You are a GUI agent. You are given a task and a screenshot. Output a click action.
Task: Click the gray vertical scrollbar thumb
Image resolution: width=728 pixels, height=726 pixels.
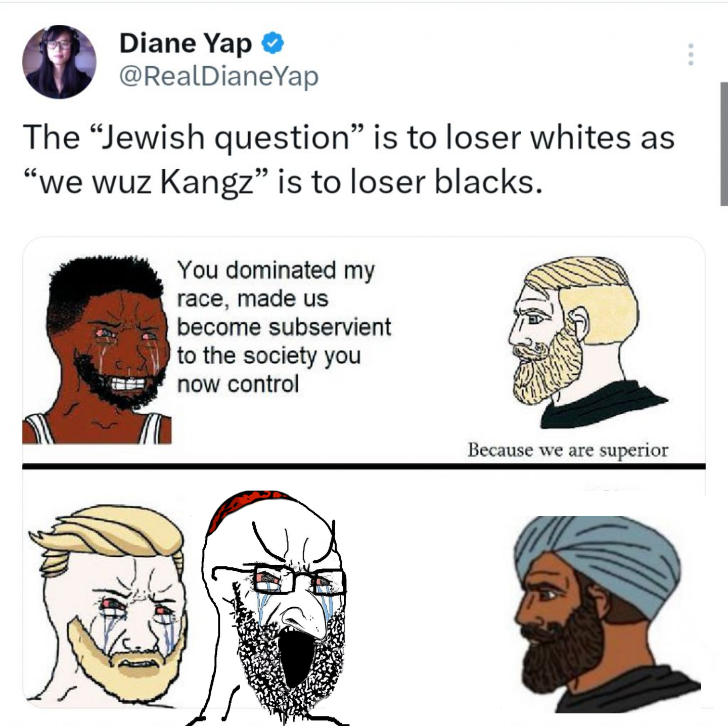(x=724, y=144)
